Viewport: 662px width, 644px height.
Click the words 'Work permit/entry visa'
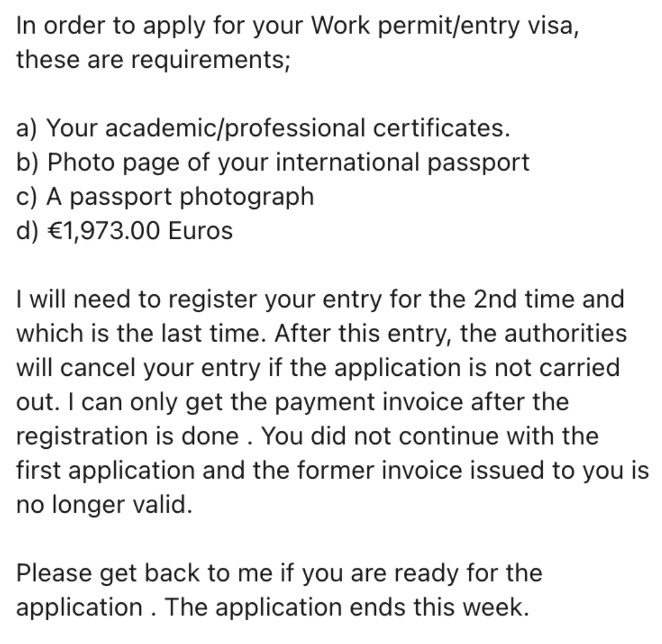[x=445, y=26]
